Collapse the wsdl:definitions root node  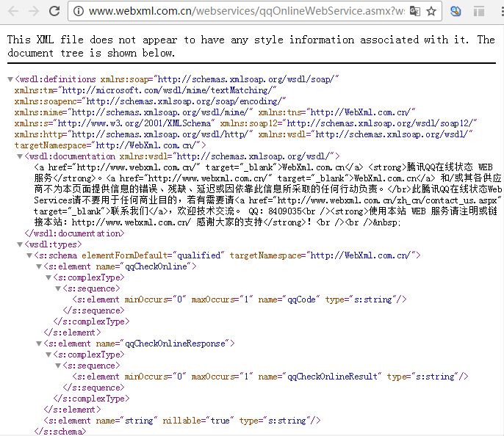tap(10, 79)
